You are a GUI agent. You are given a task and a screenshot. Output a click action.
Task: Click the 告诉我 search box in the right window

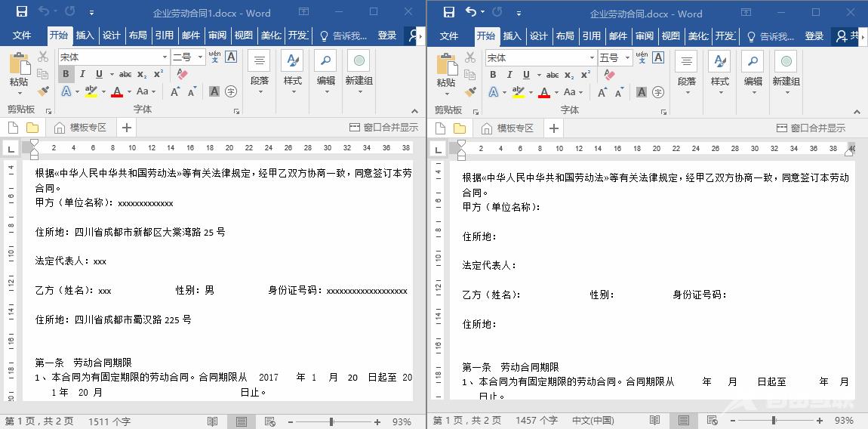pyautogui.click(x=771, y=35)
